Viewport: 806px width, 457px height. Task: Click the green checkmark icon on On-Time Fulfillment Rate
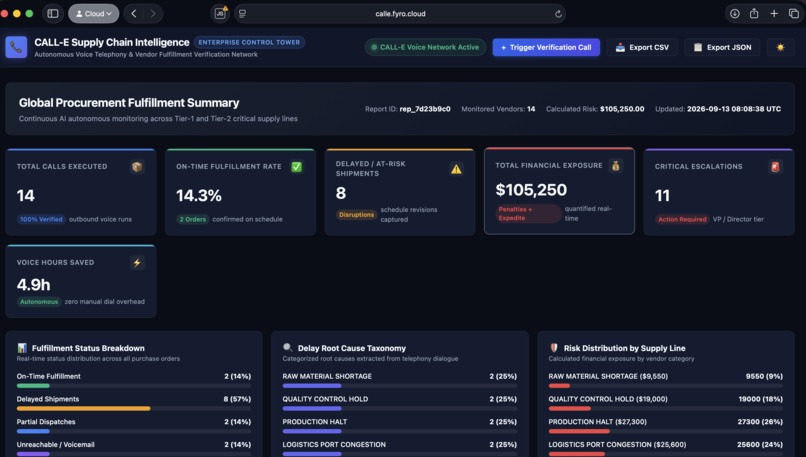pyautogui.click(x=297, y=167)
